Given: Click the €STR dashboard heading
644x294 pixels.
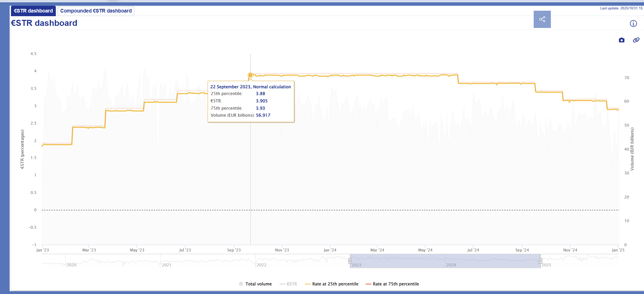Looking at the screenshot, I should 44,23.
